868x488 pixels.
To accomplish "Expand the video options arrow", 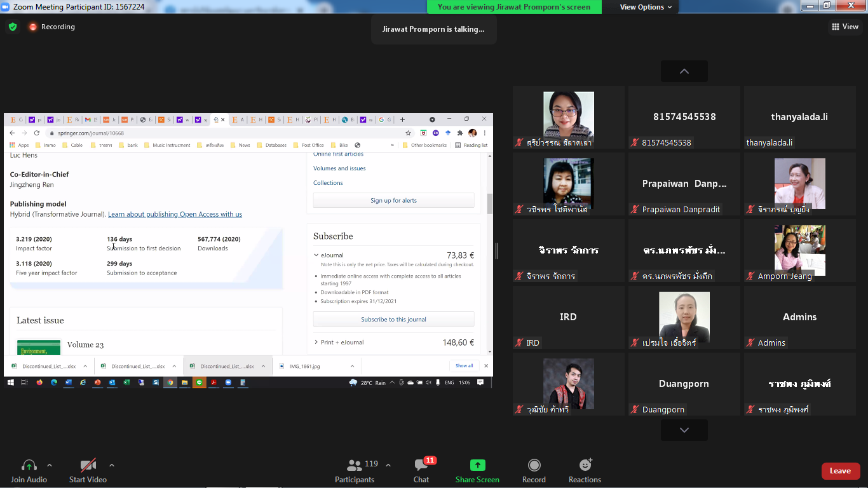I will pos(112,465).
